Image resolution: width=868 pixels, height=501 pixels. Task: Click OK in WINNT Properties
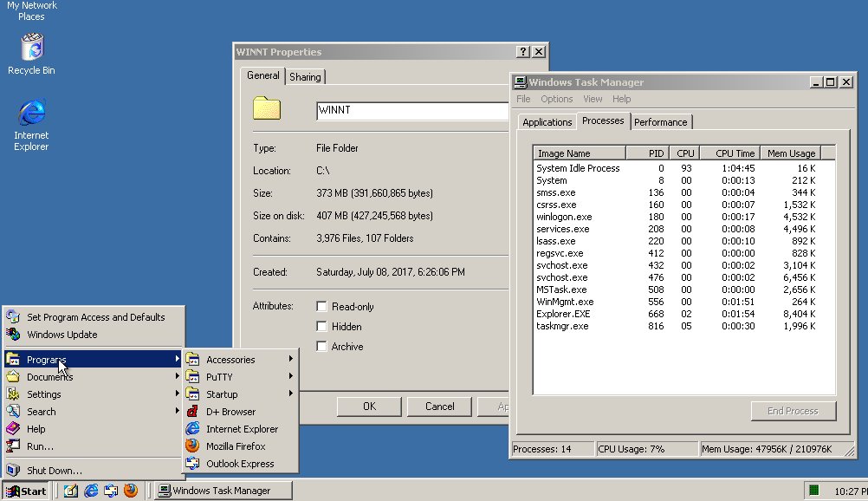(x=369, y=407)
